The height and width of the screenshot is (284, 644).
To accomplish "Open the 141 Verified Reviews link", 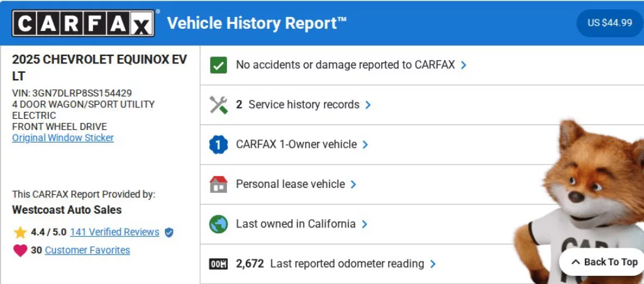I will (114, 232).
